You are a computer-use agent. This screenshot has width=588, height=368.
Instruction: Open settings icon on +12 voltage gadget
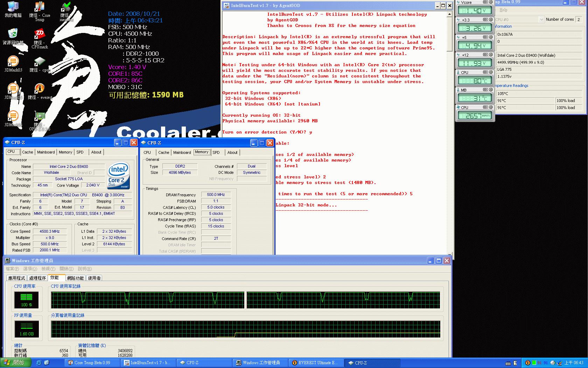pos(485,55)
